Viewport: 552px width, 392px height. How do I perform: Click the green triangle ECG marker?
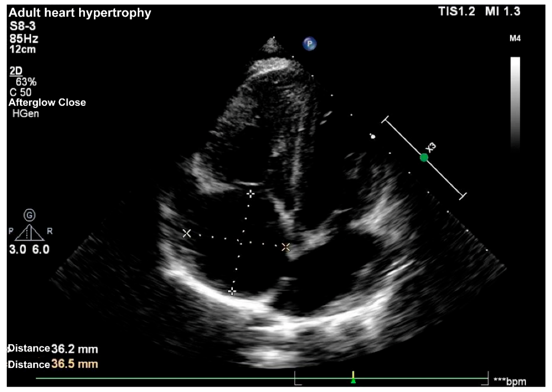coord(353,381)
